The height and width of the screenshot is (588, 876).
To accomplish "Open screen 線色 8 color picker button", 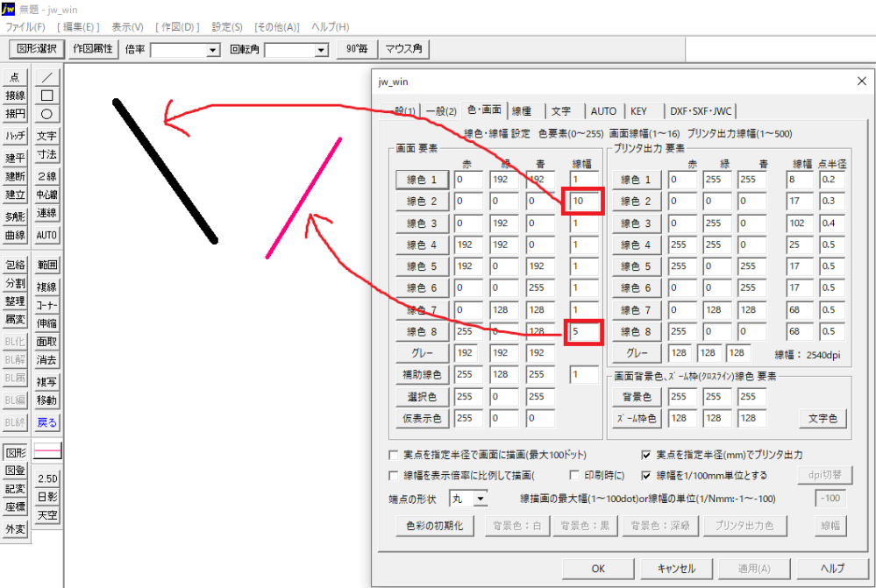I will 422,332.
